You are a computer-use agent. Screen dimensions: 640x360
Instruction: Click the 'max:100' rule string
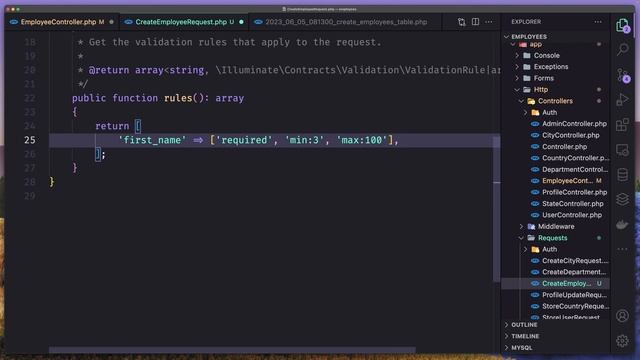(362, 140)
